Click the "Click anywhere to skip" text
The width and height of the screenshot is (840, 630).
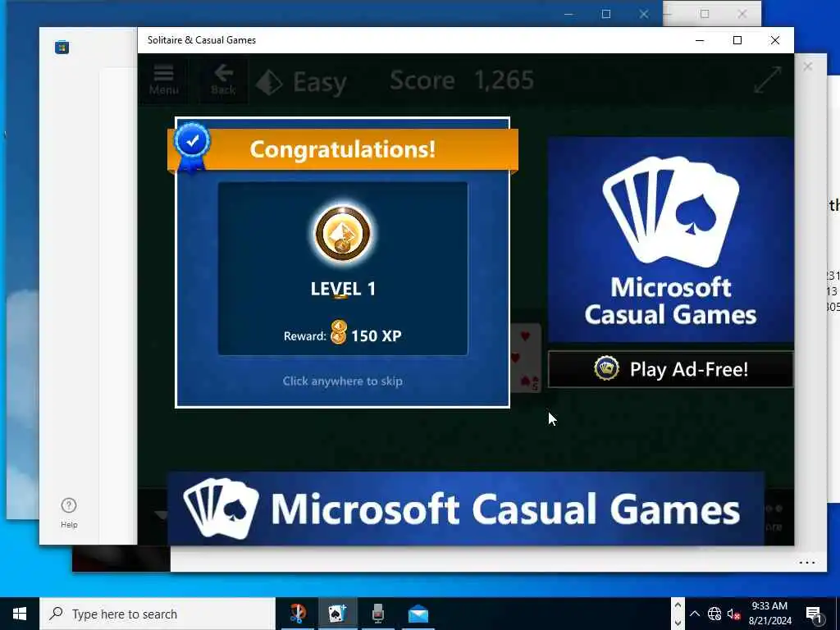pyautogui.click(x=343, y=381)
